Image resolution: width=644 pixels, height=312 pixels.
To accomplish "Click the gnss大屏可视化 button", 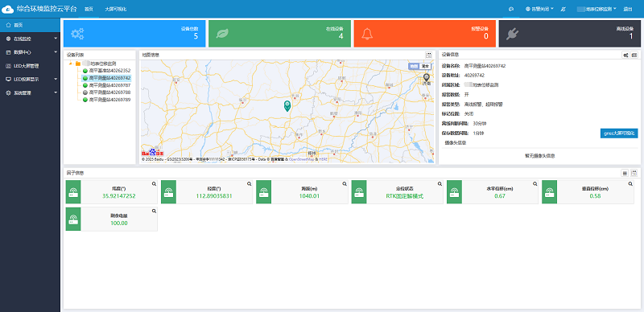I will click(x=619, y=133).
